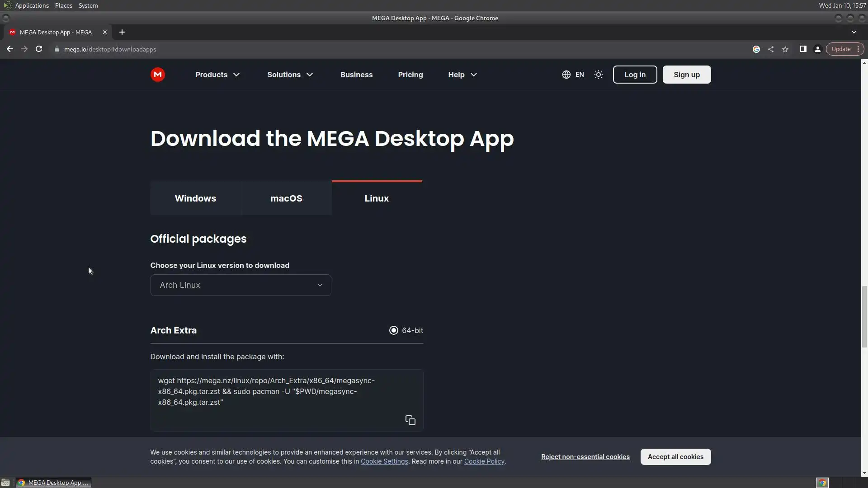868x488 pixels.
Task: Bookmark this page with star icon
Action: click(785, 49)
